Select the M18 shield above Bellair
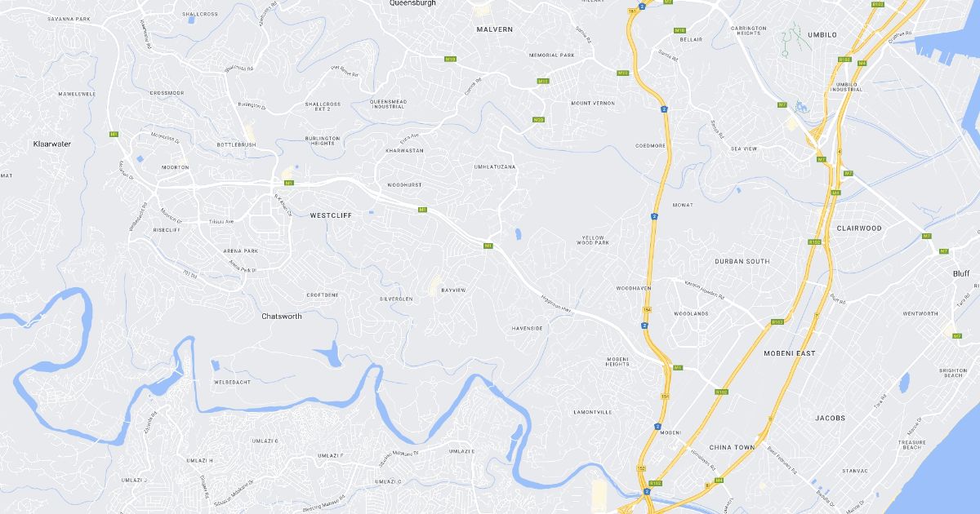This screenshot has width=980, height=514. (679, 30)
